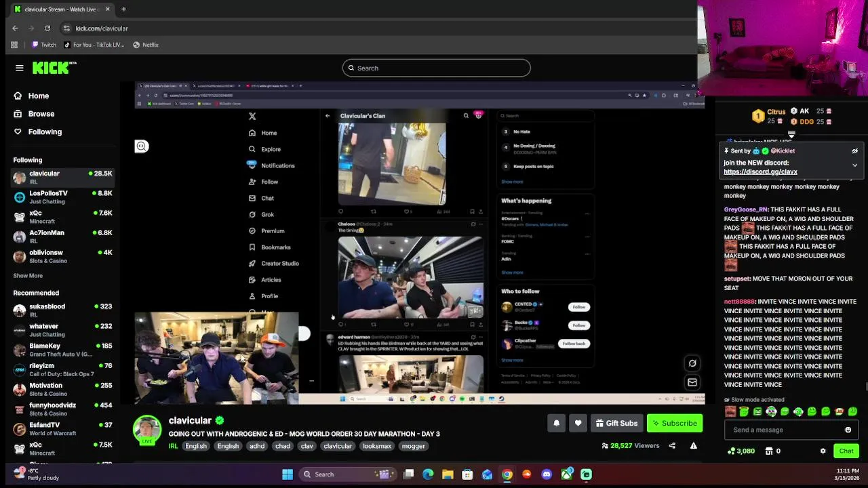868x488 pixels.
Task: Click the looksmax tag
Action: [377, 446]
